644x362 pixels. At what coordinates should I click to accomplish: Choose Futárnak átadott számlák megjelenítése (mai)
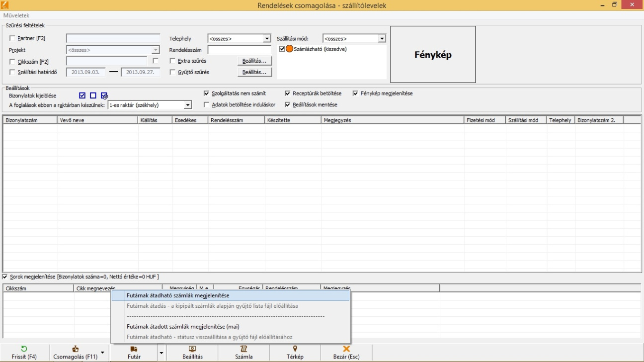coord(183,327)
